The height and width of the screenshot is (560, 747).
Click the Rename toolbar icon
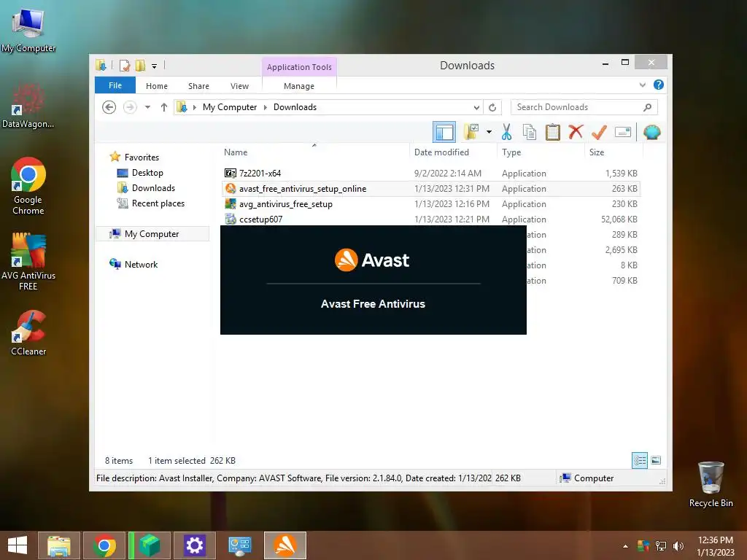623,132
